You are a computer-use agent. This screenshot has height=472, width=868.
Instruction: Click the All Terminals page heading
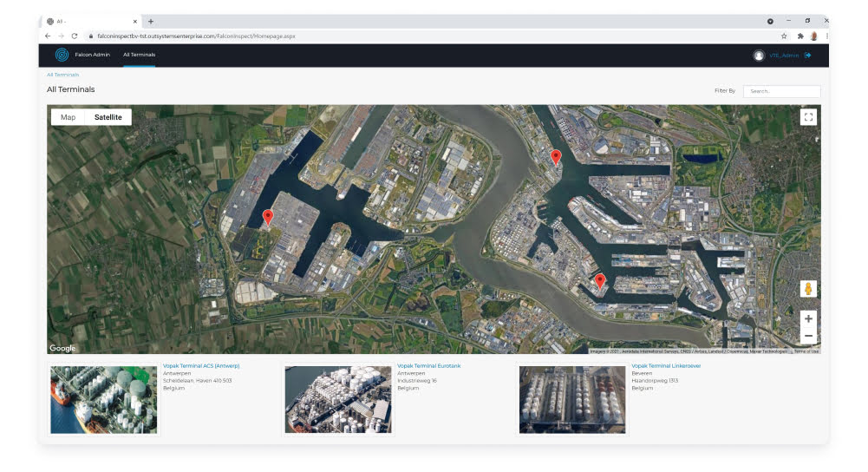(x=71, y=89)
